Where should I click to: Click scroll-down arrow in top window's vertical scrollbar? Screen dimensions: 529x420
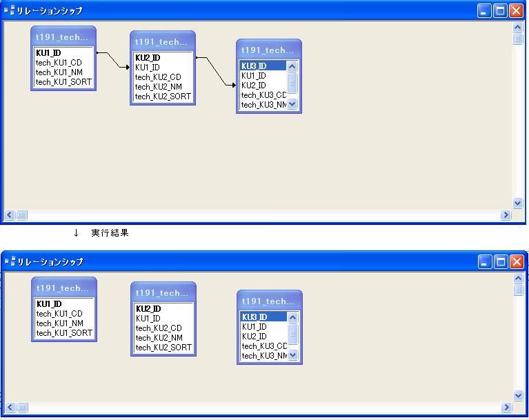pos(518,203)
